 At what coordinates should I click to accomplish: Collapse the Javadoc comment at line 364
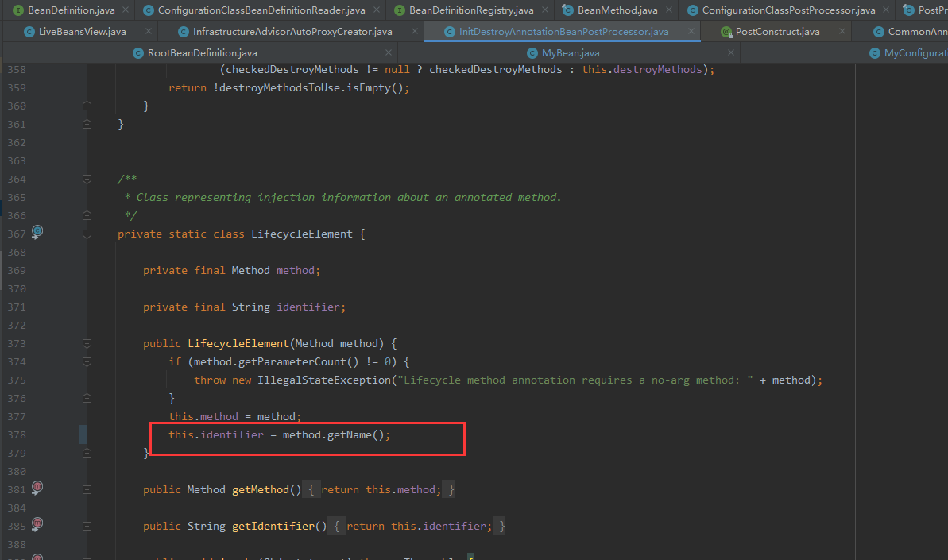point(87,179)
